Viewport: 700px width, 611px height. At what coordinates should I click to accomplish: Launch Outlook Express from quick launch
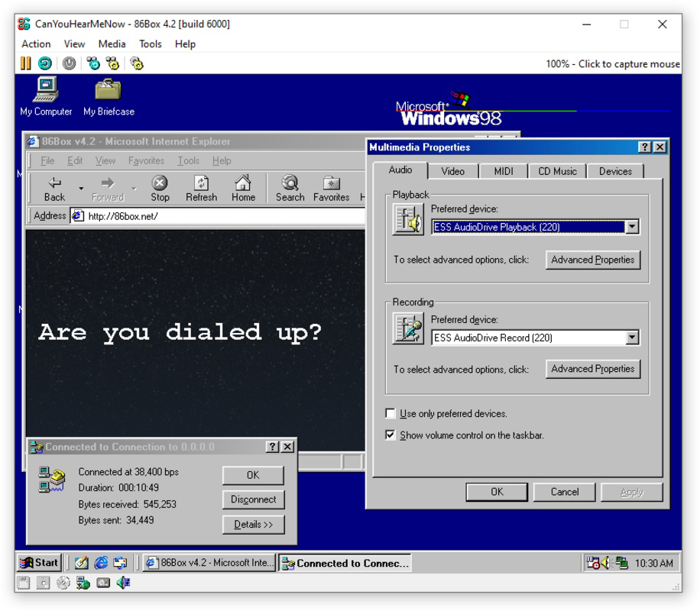(x=120, y=563)
